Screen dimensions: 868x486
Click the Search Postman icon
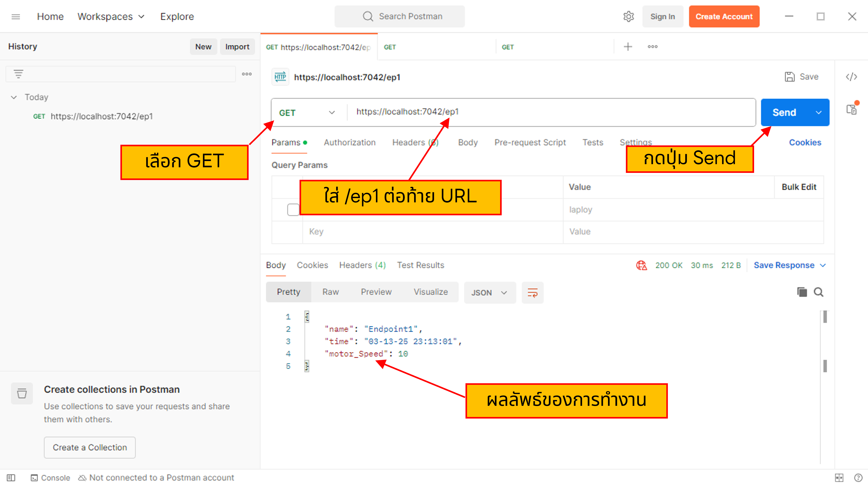368,16
